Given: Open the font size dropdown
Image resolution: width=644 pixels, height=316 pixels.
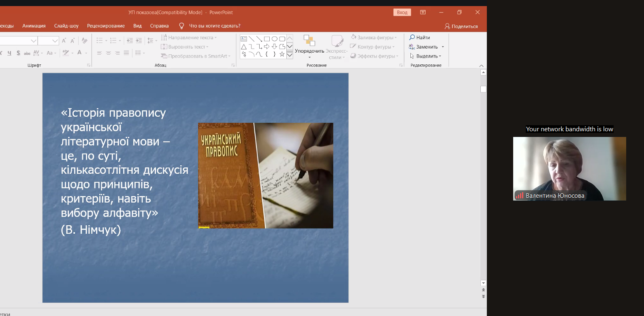Looking at the screenshot, I should 55,41.
